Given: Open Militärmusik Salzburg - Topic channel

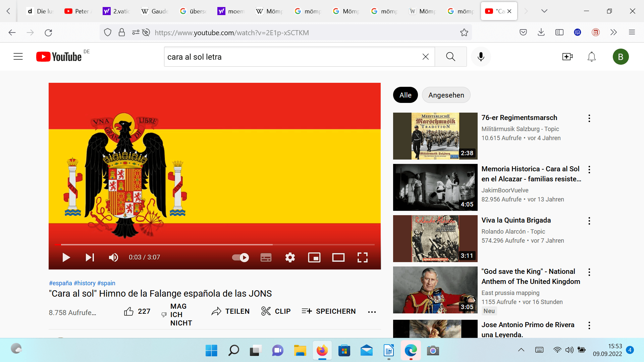Looking at the screenshot, I should pos(520,129).
